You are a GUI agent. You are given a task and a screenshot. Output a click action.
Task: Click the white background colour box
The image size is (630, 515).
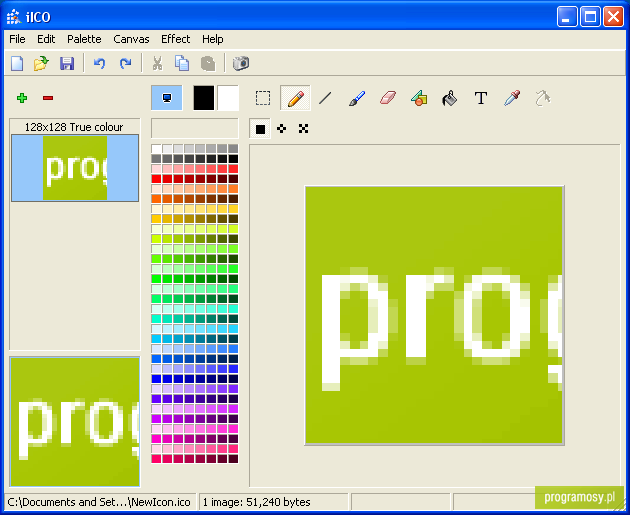(228, 98)
